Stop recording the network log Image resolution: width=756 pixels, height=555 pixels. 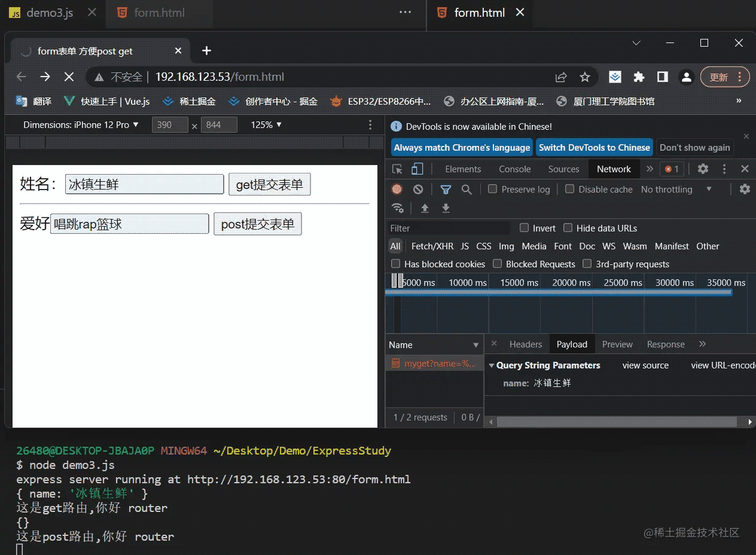coord(397,189)
